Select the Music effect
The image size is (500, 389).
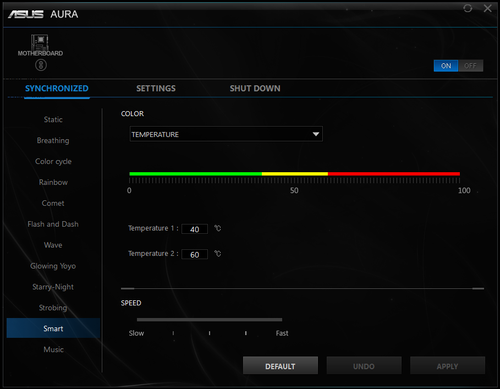coord(53,349)
